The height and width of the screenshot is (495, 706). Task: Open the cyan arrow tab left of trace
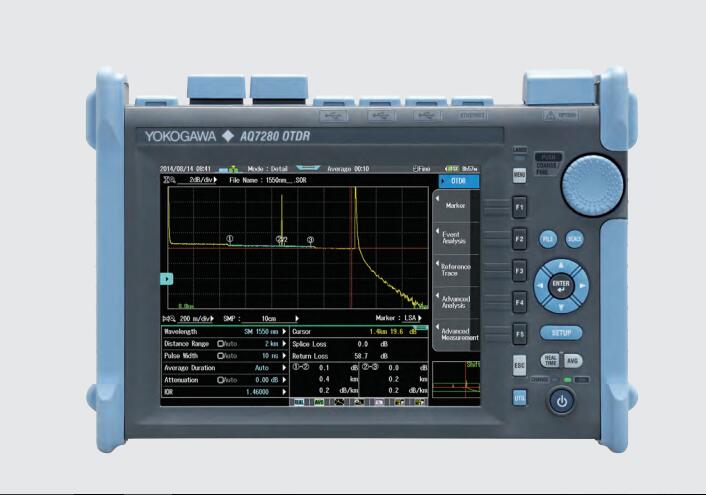point(167,279)
